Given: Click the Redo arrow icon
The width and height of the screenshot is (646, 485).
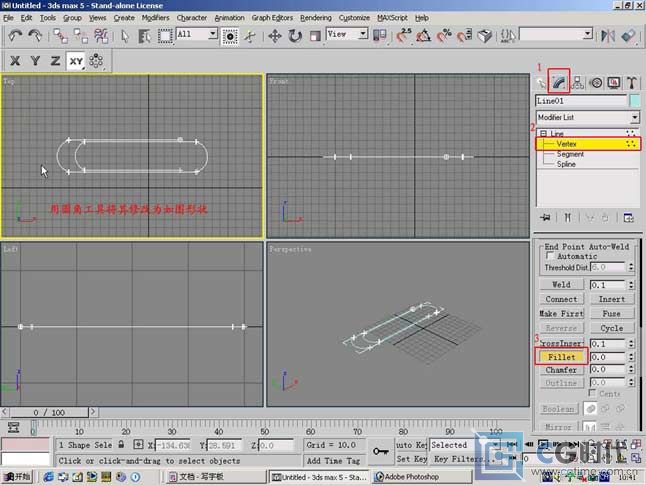Looking at the screenshot, I should point(36,36).
